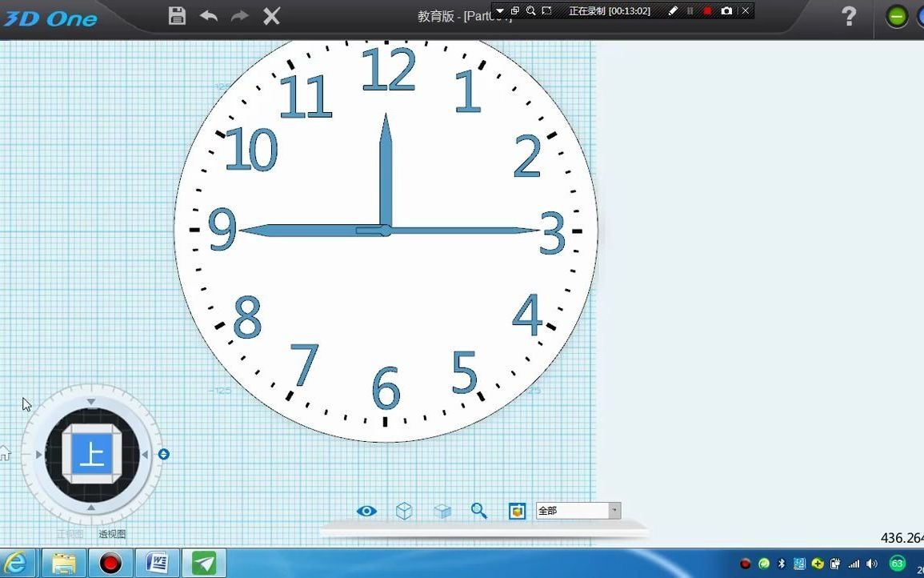Click the network signal tray icon
Screen dimensions: 924x578
pos(854,564)
